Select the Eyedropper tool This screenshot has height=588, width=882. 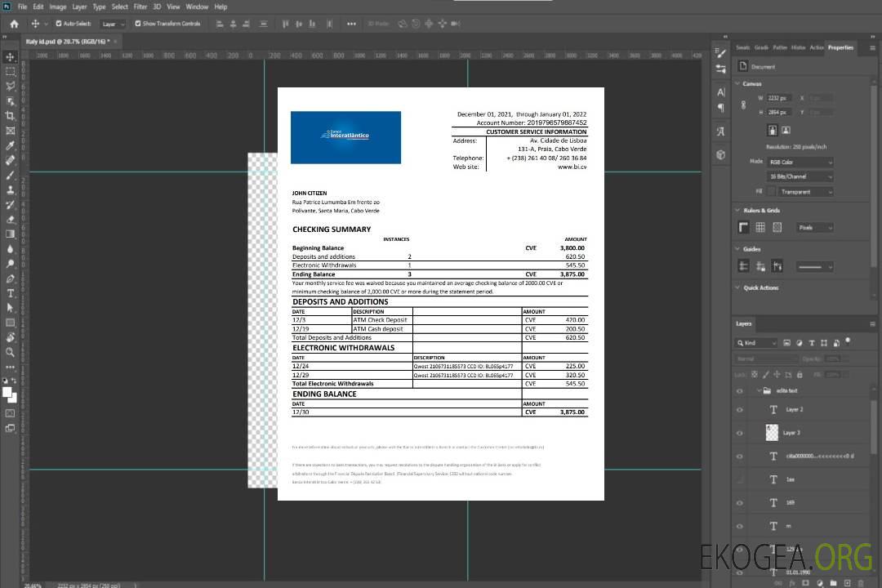click(10, 145)
